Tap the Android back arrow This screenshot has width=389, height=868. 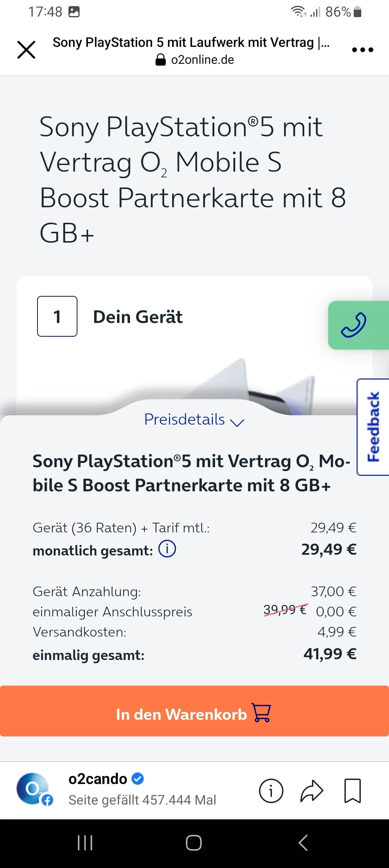point(303,843)
